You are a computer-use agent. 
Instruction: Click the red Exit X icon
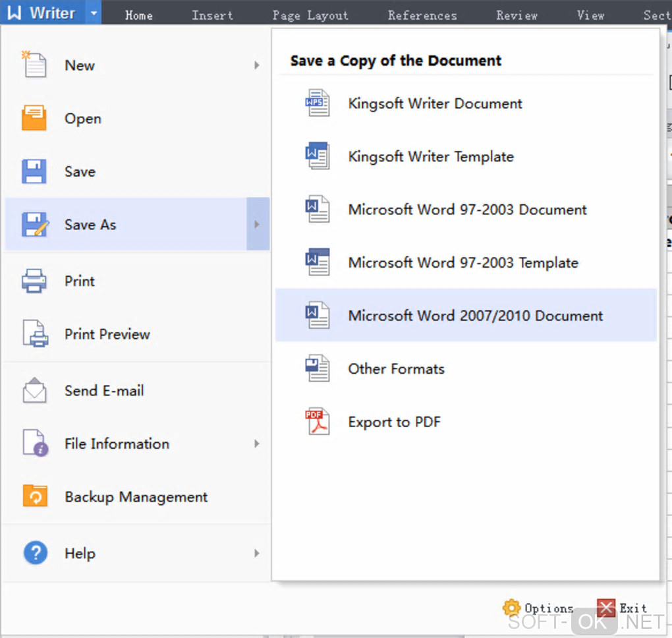click(606, 608)
